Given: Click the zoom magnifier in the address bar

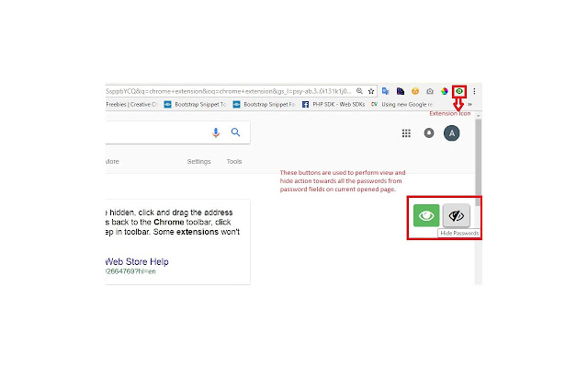Looking at the screenshot, I should (359, 91).
